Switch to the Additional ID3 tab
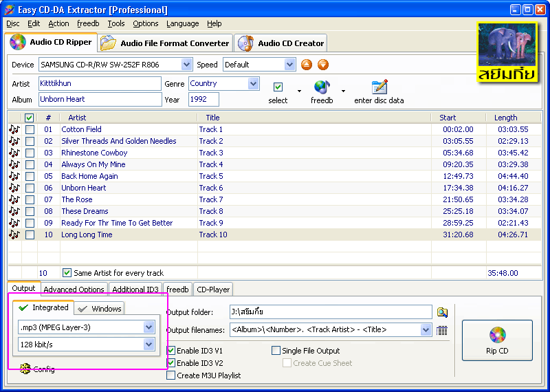550x392 pixels. (x=135, y=289)
